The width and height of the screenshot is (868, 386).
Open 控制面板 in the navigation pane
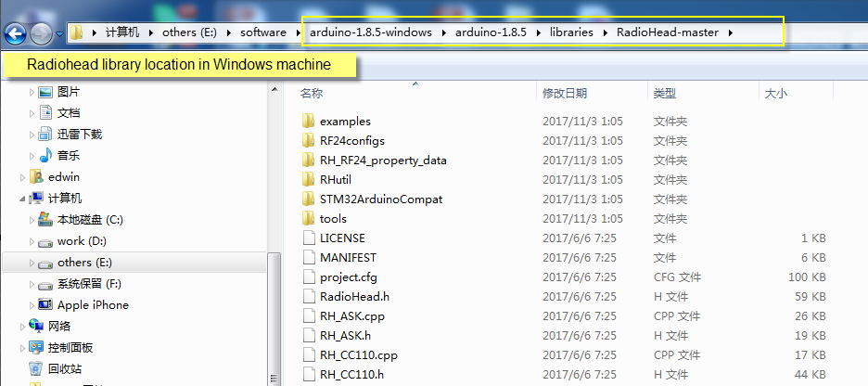point(70,348)
